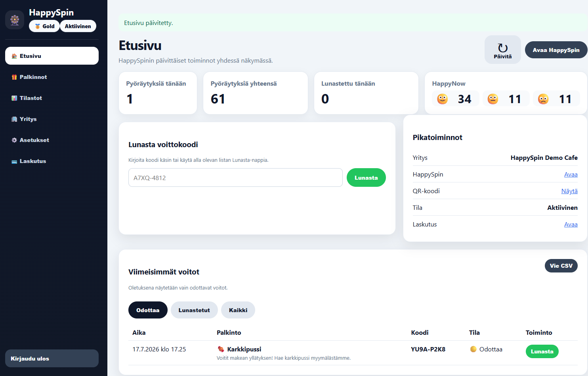Open Etusivu in the sidebar
Image resolution: width=588 pixels, height=376 pixels.
pos(52,56)
